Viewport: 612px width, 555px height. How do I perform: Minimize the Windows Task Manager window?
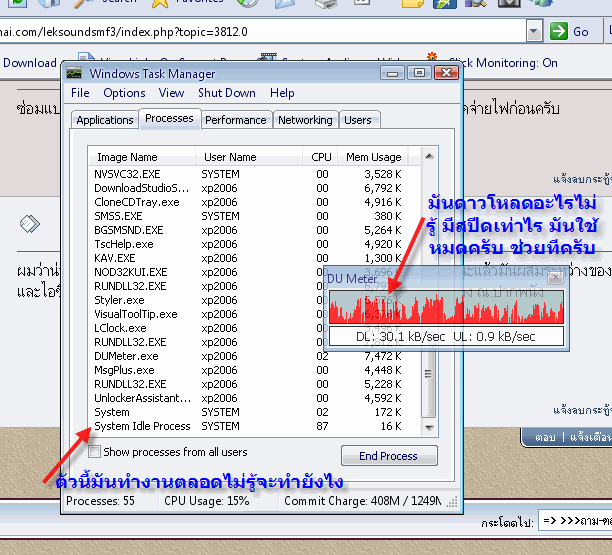[x=393, y=73]
